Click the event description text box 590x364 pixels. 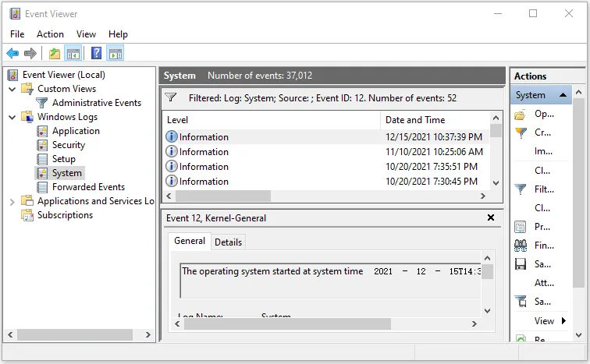point(330,281)
